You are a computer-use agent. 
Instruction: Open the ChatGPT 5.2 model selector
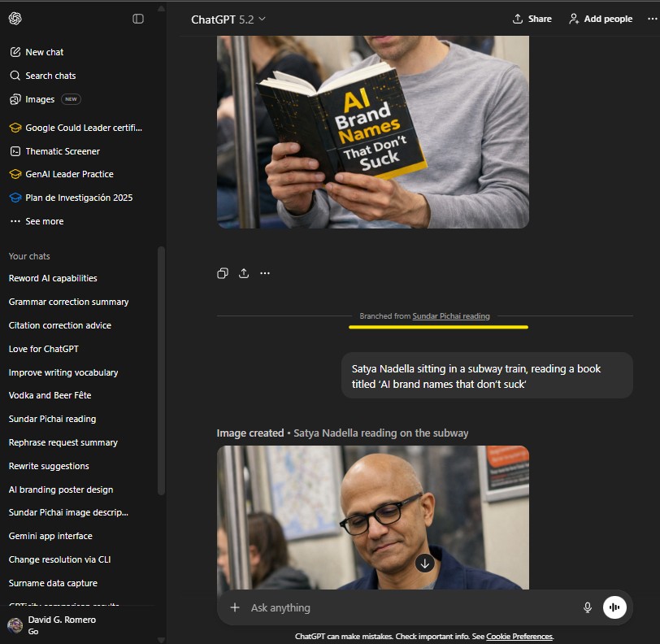tap(228, 18)
